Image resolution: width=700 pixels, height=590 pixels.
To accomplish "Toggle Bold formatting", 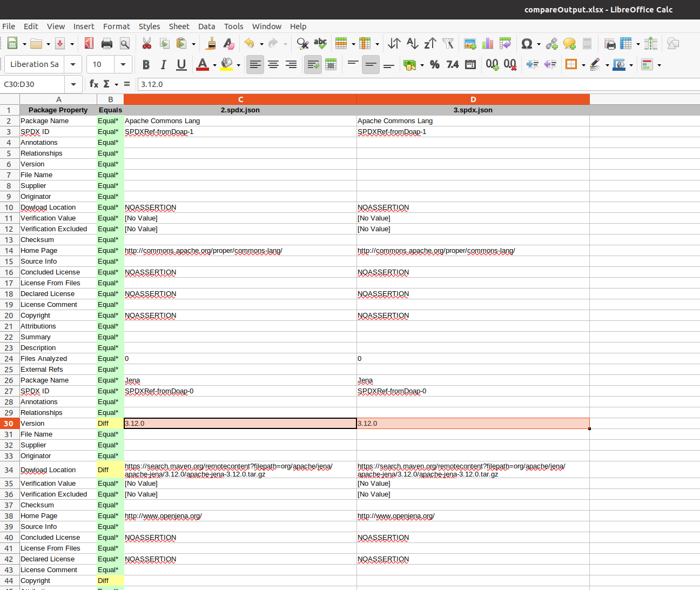I will pos(146,65).
